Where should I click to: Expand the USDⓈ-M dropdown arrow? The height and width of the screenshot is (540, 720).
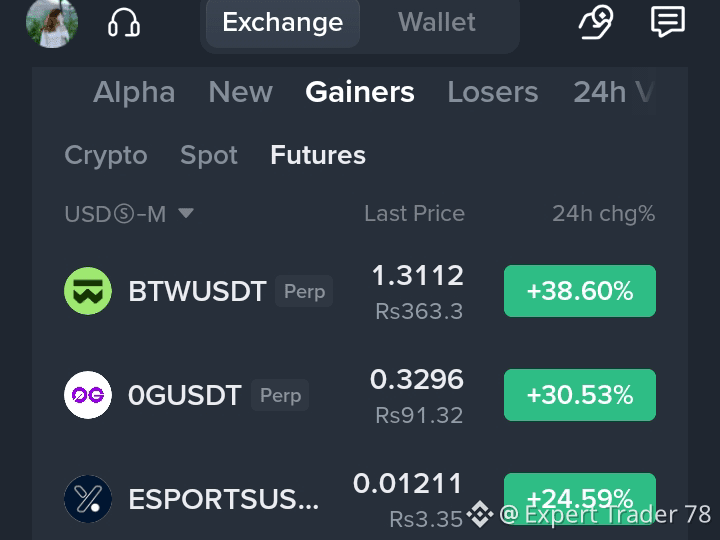(186, 213)
